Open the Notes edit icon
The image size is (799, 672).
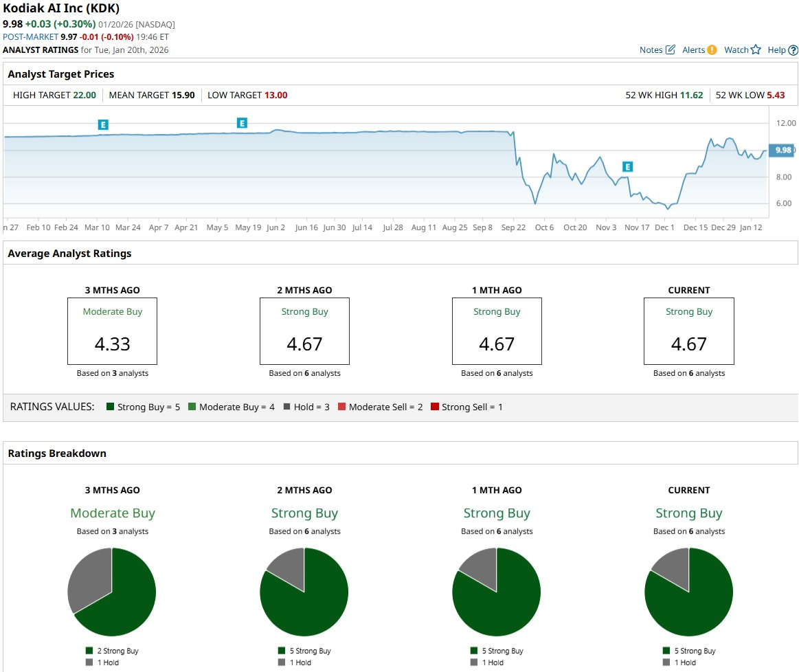pos(670,49)
